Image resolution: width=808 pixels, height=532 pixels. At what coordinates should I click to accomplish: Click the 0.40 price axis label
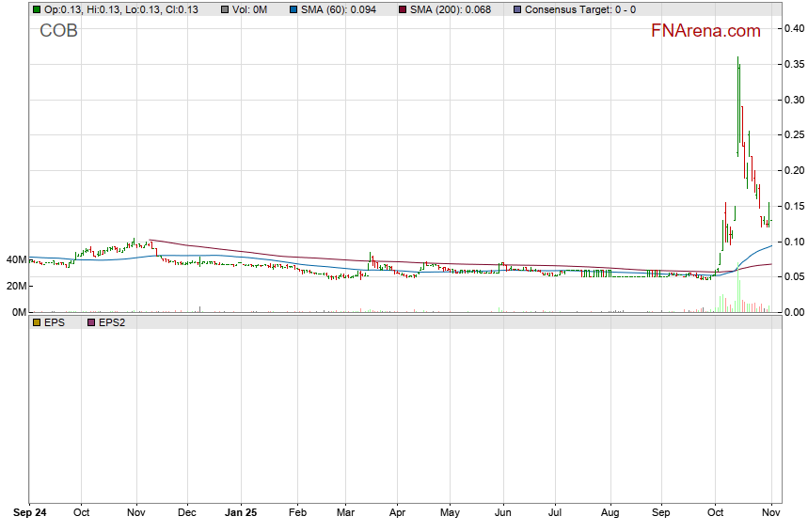pyautogui.click(x=793, y=28)
